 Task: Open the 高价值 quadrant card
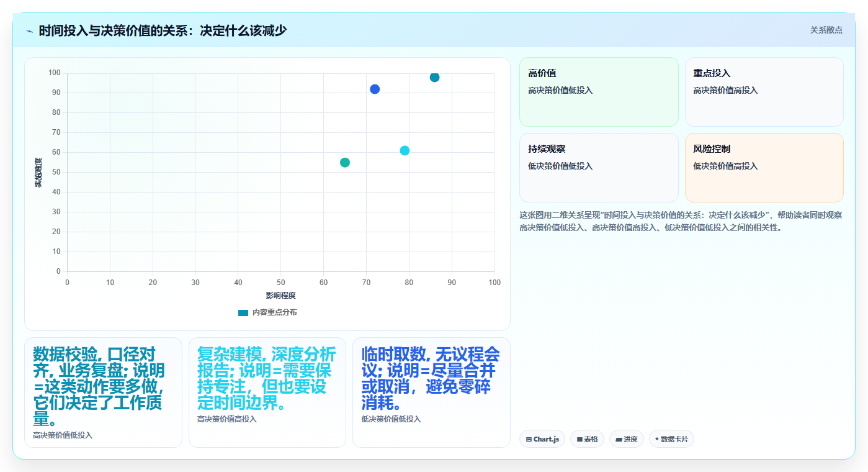(599, 92)
